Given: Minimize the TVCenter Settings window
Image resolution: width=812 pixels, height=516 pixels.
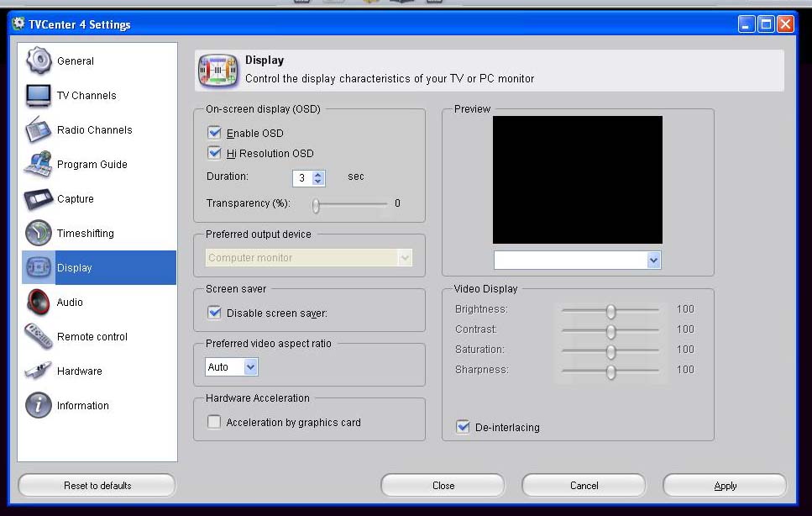Looking at the screenshot, I should [x=747, y=24].
